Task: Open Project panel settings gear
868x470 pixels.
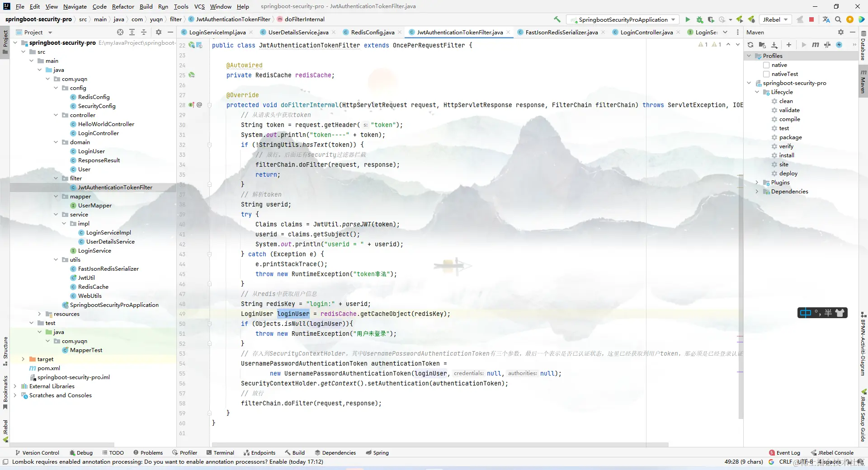Action: (x=159, y=32)
